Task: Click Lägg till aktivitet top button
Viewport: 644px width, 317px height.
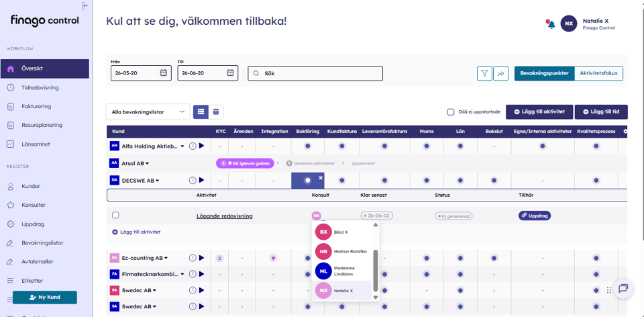Action: tap(539, 112)
